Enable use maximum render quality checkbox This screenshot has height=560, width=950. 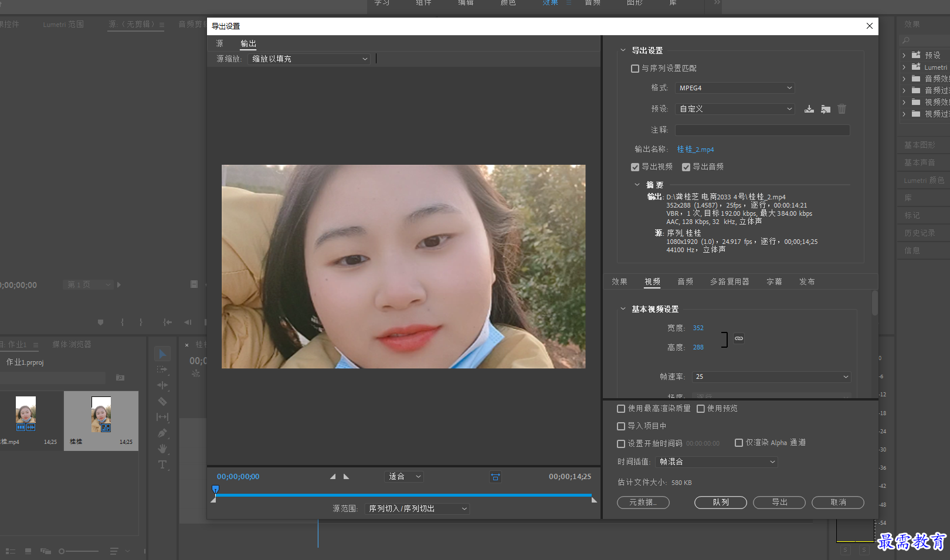(x=621, y=409)
